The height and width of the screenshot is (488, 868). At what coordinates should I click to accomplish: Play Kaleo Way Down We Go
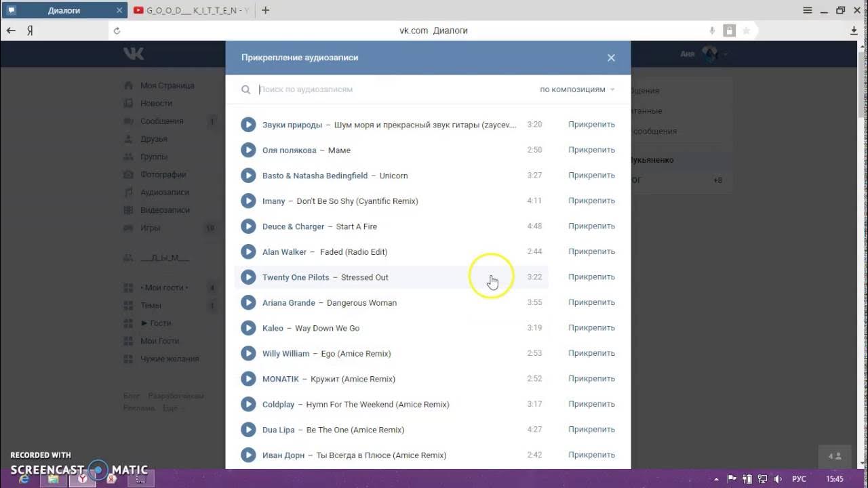click(x=248, y=328)
